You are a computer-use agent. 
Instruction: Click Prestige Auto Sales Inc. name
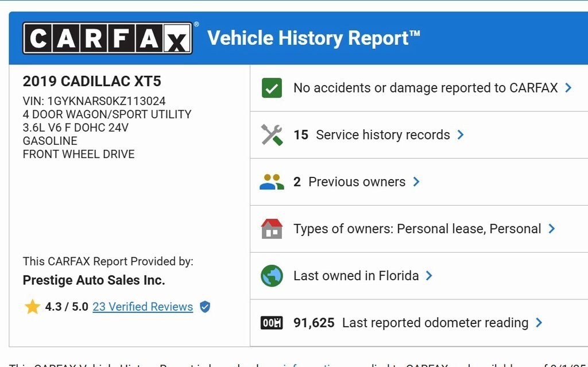coord(94,280)
